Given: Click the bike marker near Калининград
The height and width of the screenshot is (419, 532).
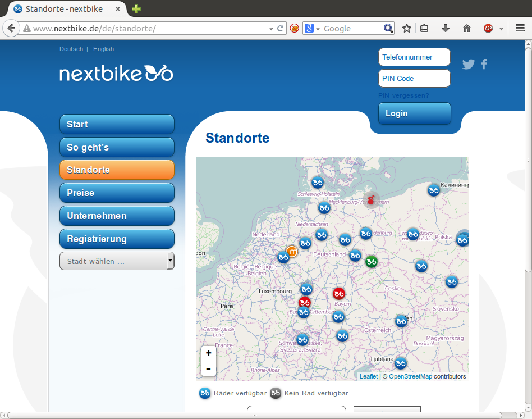Looking at the screenshot, I should pyautogui.click(x=434, y=190).
